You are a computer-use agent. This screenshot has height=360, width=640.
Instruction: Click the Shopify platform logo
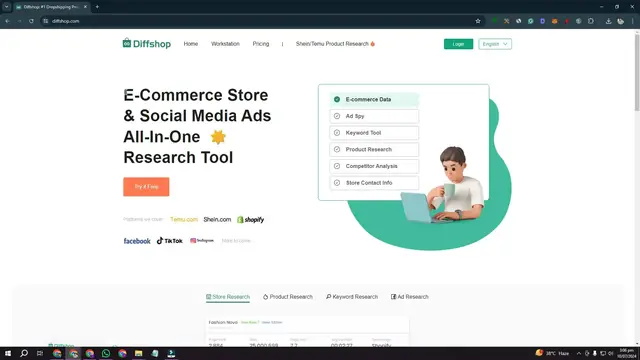(251, 220)
